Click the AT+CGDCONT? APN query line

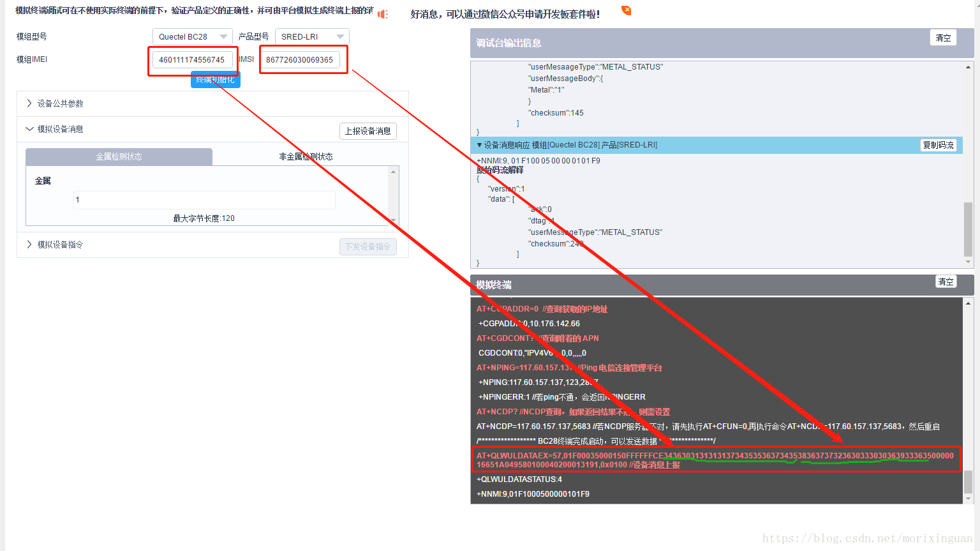[x=538, y=338]
